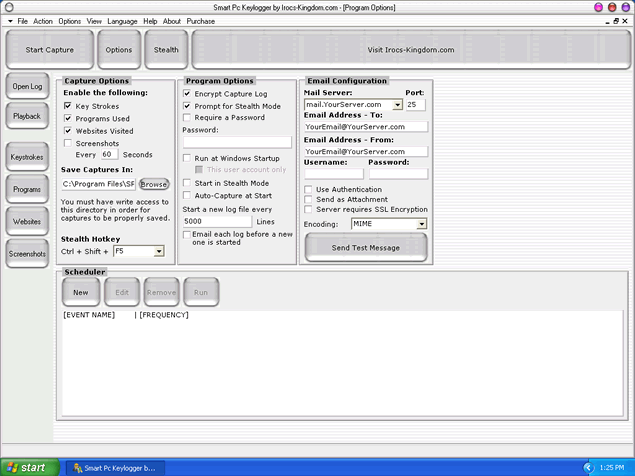Expand the Stealth Hotkey F5 dropdown

[x=158, y=252]
